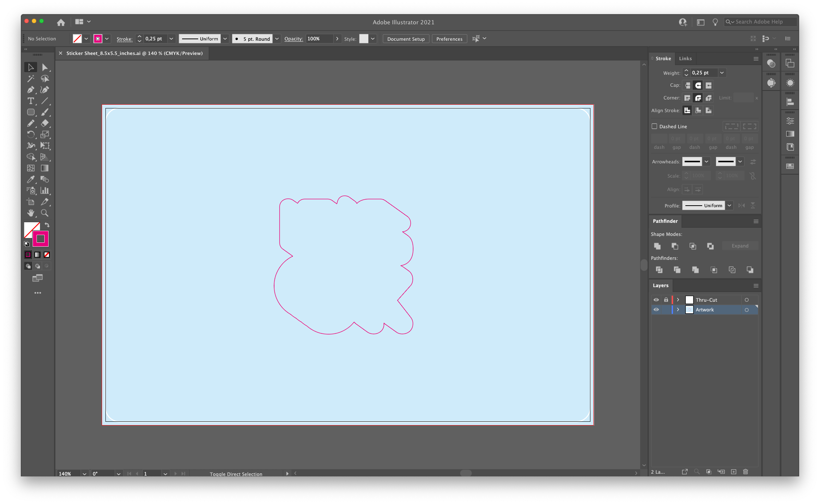Choose the Column Graph tool

[45, 191]
